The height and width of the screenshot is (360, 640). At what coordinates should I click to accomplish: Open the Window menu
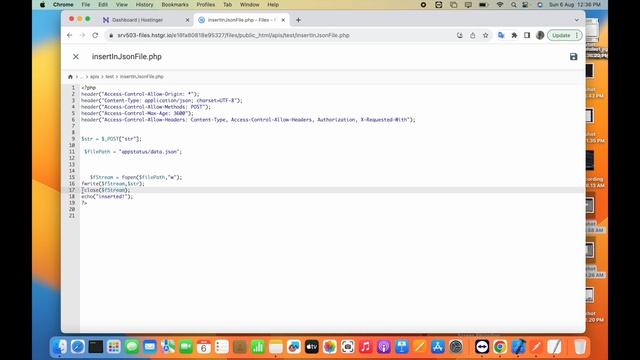pos(249,4)
